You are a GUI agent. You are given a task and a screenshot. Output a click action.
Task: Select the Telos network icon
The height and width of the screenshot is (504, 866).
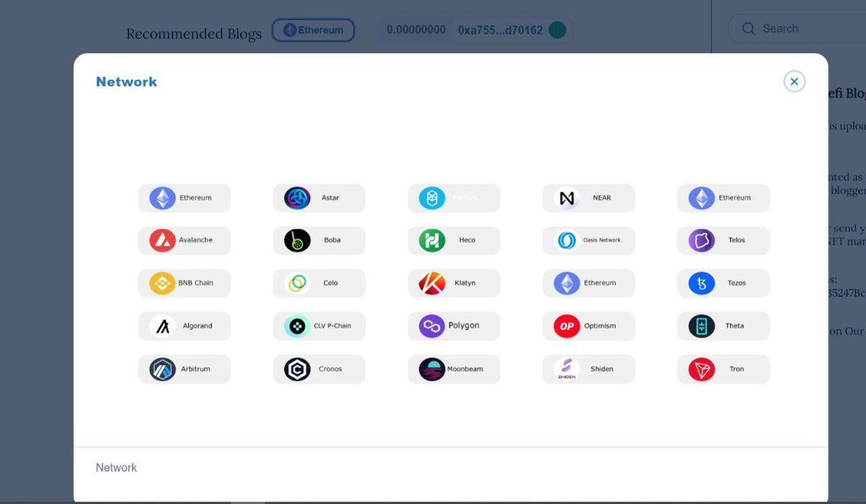pyautogui.click(x=702, y=240)
